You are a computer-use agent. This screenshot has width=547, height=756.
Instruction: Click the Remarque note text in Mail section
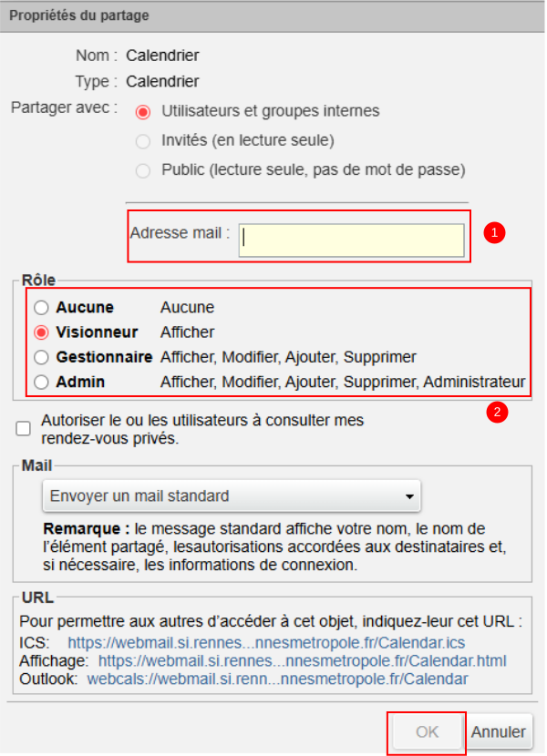coord(273,547)
